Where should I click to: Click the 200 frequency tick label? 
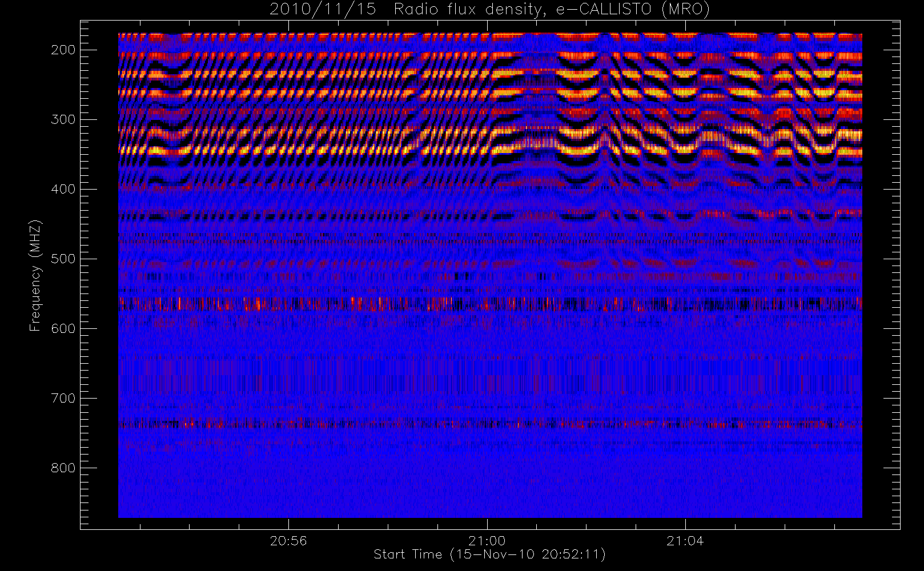point(63,50)
